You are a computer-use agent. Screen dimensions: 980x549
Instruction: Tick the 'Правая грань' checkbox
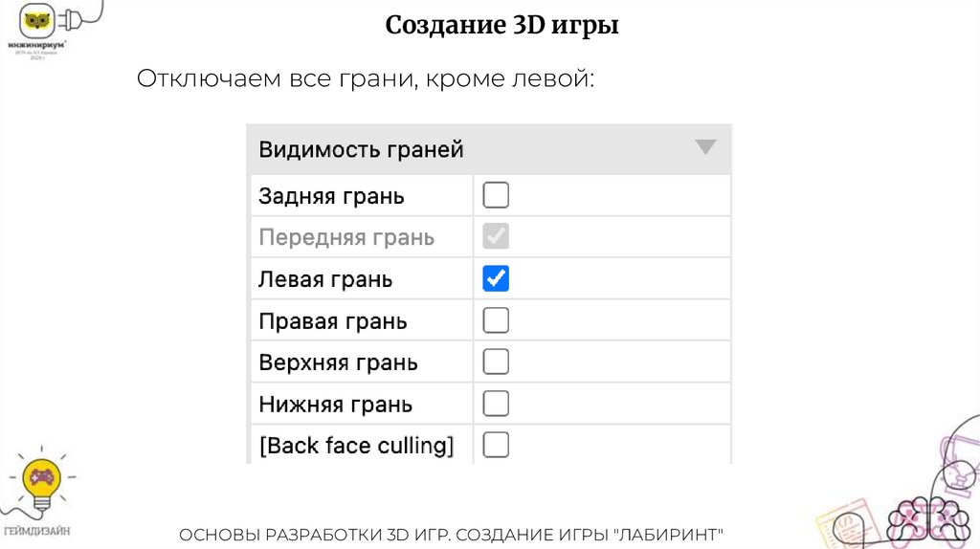point(496,320)
